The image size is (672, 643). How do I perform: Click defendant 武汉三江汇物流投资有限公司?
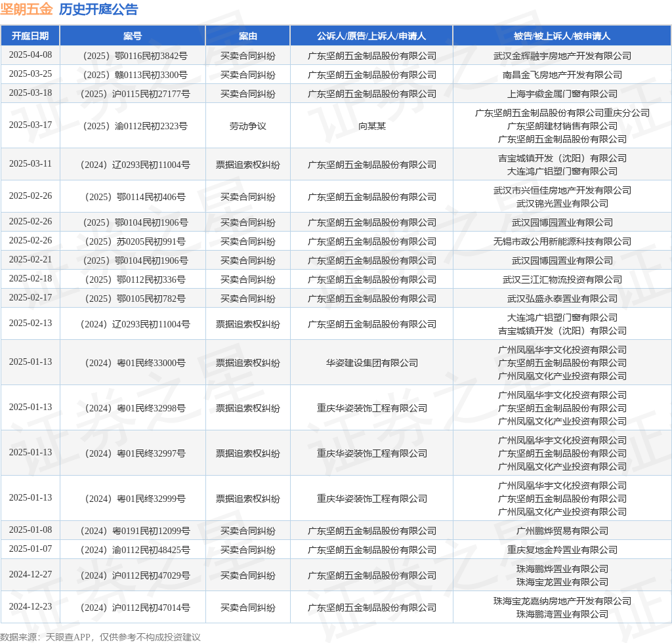pos(562,280)
